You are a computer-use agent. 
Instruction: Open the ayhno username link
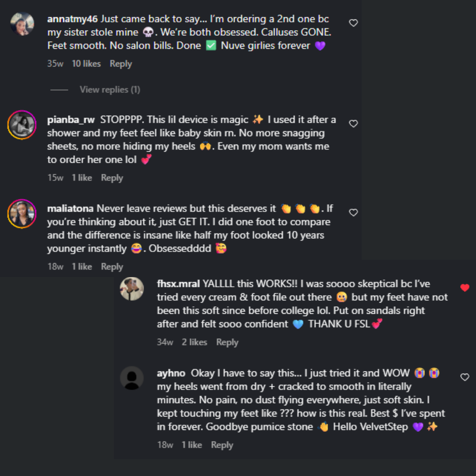point(171,373)
